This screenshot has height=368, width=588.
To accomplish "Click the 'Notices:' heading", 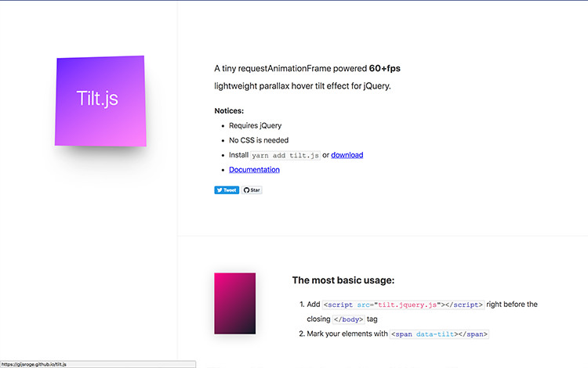I will 229,110.
